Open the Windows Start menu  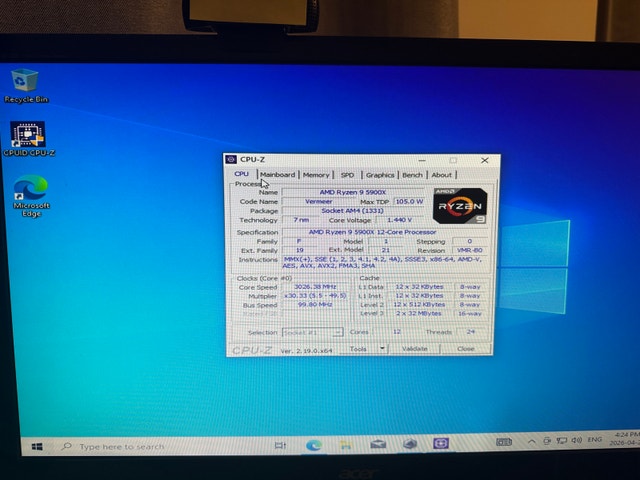pyautogui.click(x=37, y=447)
